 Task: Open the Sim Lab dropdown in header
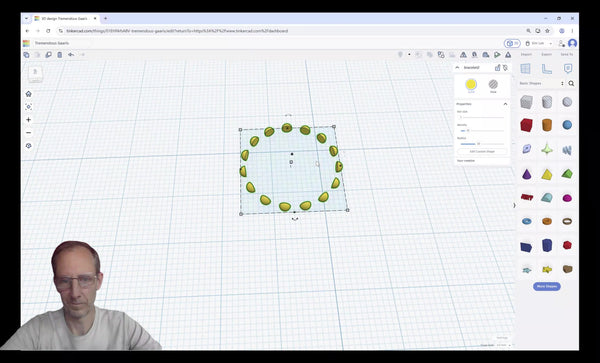[x=539, y=43]
